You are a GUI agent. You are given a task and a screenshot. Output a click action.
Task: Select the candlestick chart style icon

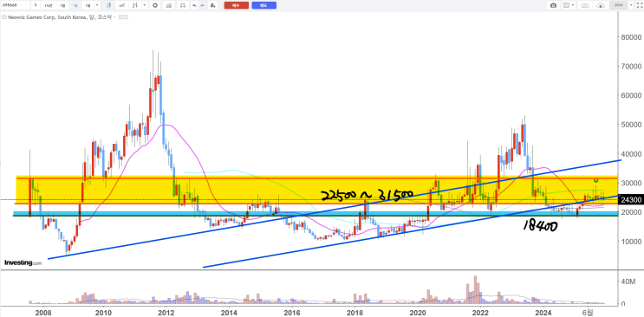109,5
